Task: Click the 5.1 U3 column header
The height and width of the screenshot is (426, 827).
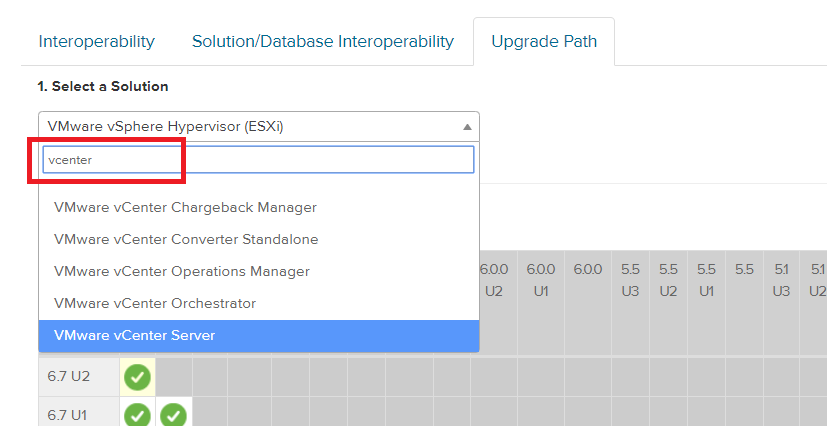Action: [781, 303]
